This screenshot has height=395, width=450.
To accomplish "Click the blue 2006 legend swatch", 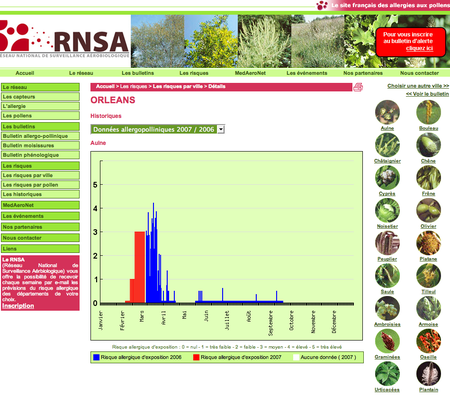I will (x=96, y=357).
